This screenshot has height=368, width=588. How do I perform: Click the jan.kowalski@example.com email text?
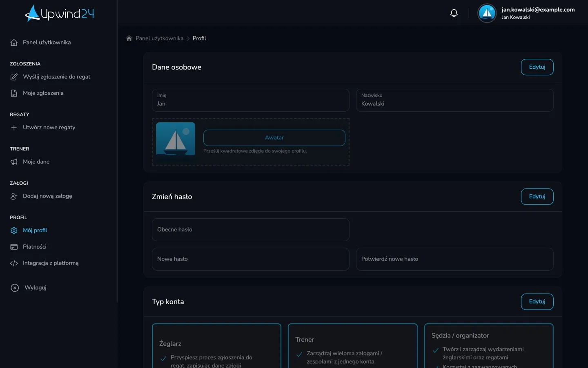click(538, 10)
